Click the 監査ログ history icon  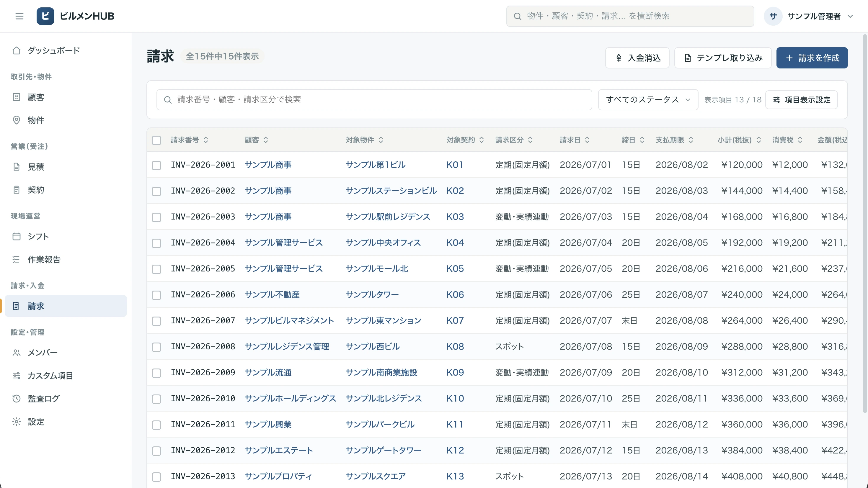click(x=17, y=399)
